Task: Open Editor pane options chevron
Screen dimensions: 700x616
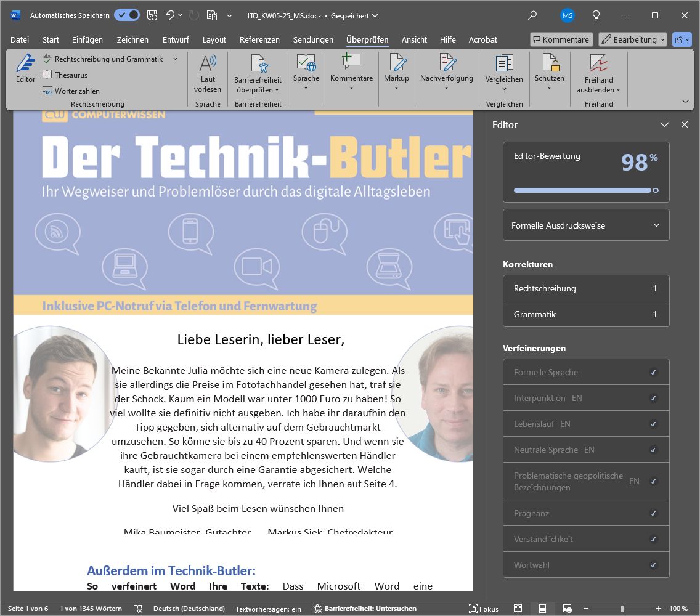Action: pyautogui.click(x=664, y=124)
